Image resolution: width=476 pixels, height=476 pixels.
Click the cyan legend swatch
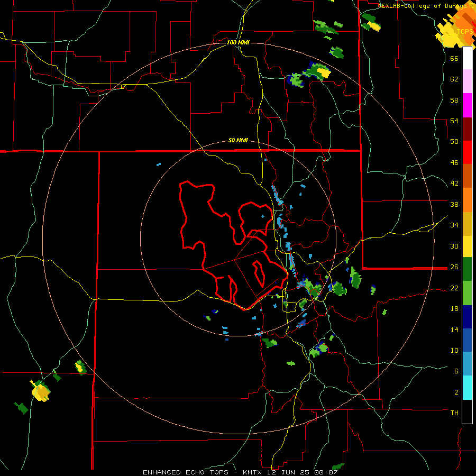click(467, 388)
